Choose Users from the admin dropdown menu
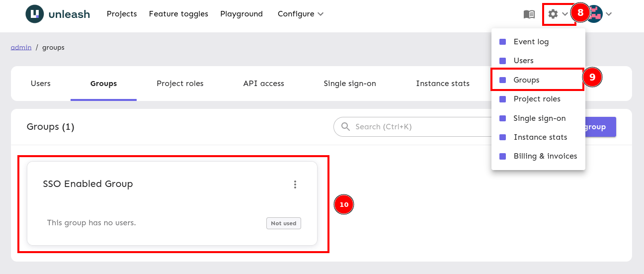This screenshot has width=644, height=274. pyautogui.click(x=523, y=61)
